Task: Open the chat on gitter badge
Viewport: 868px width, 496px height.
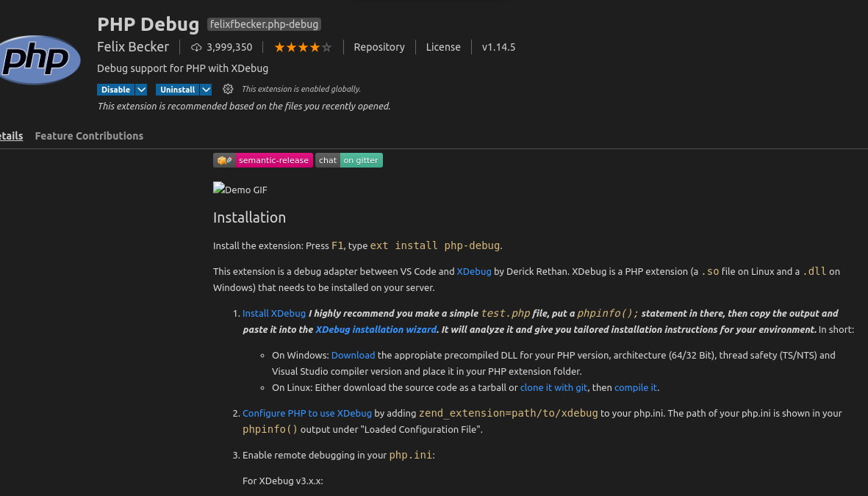Action: coord(349,160)
